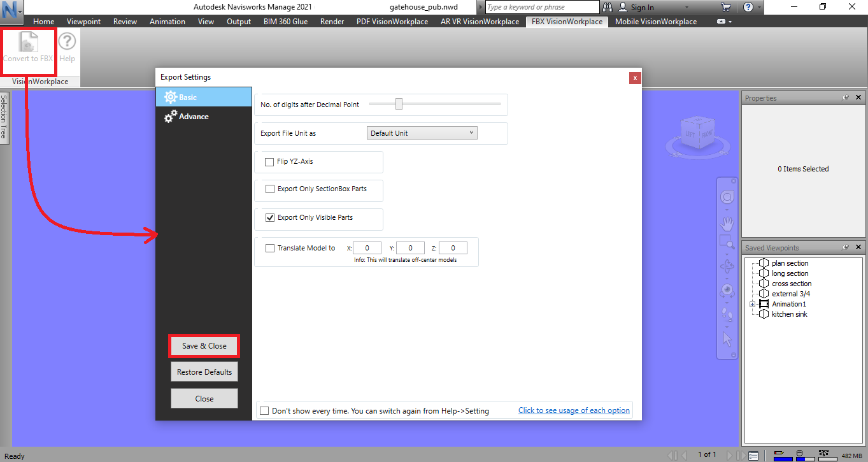Select the Look Around tool

click(x=727, y=291)
